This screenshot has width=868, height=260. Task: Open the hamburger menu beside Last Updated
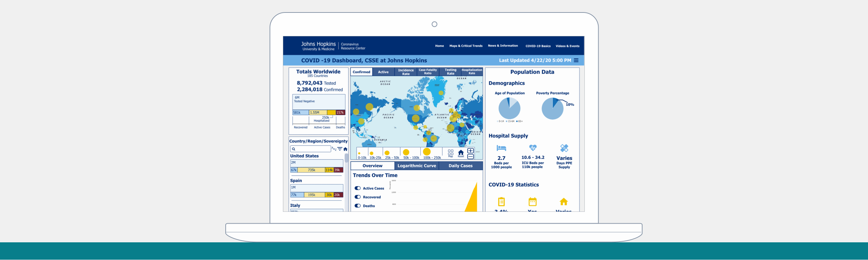(576, 60)
